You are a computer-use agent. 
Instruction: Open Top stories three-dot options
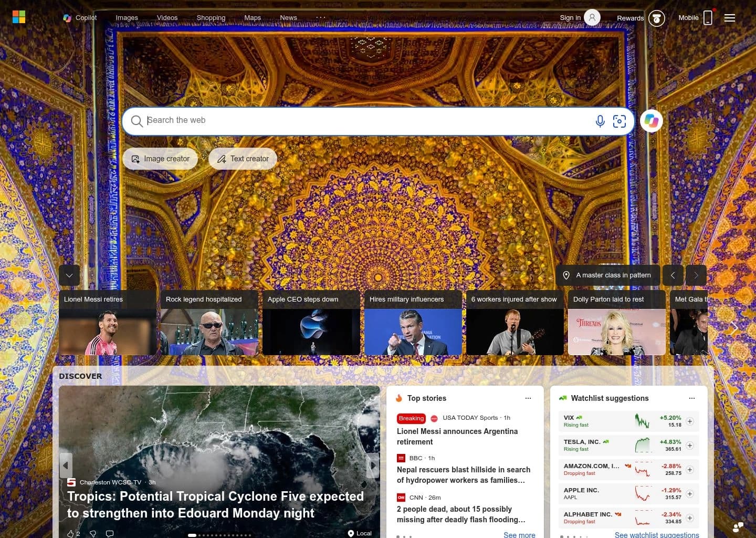528,398
